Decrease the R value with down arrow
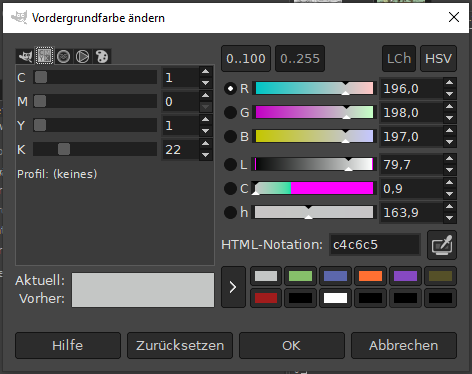 450,94
